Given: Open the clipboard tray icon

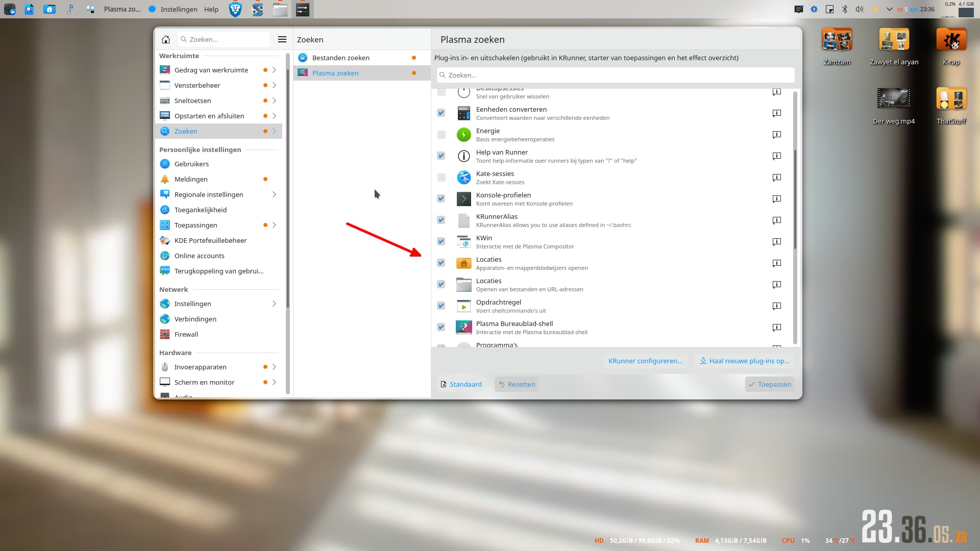Looking at the screenshot, I should point(829,9).
